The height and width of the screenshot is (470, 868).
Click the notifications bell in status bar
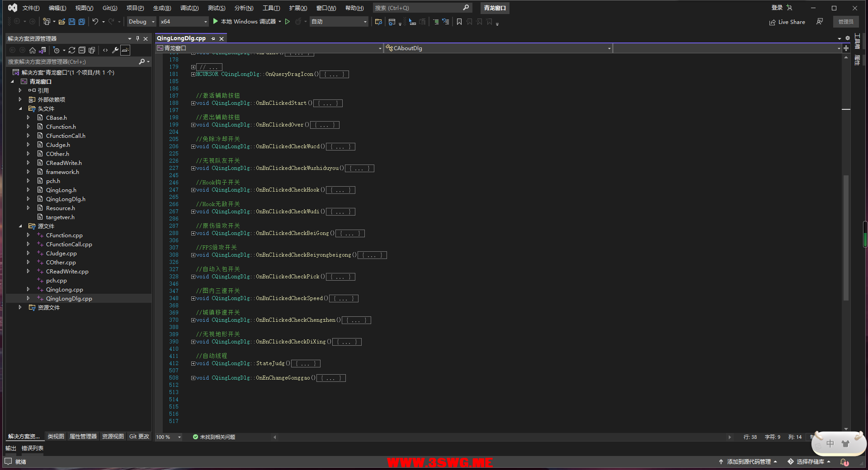tap(844, 462)
